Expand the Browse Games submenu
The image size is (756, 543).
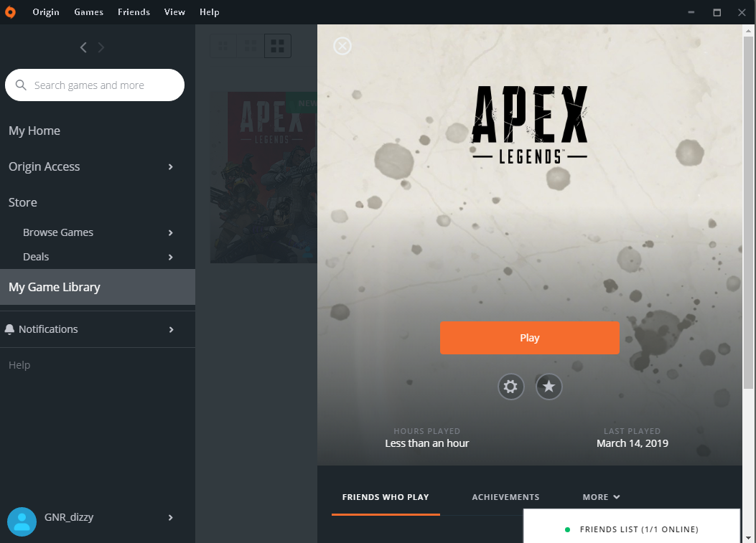coord(170,232)
